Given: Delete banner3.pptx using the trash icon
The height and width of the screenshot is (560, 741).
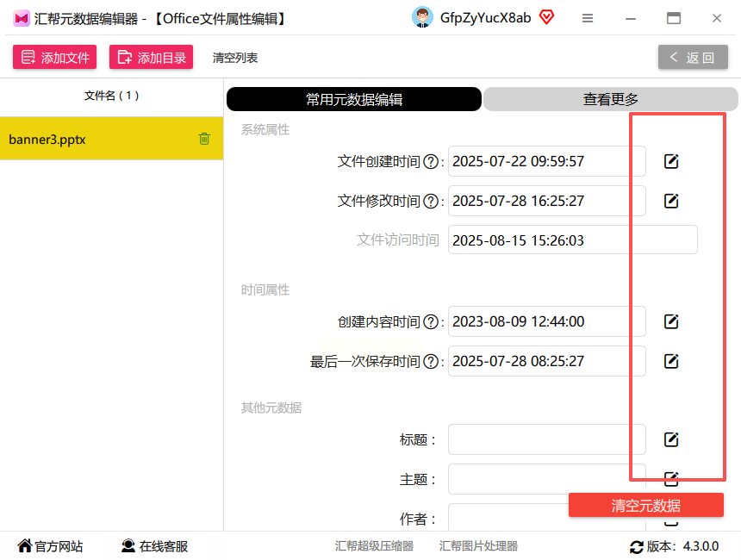Looking at the screenshot, I should tap(204, 139).
